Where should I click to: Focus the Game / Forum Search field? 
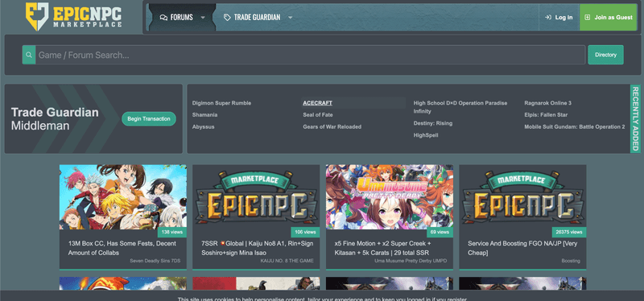[x=310, y=55]
